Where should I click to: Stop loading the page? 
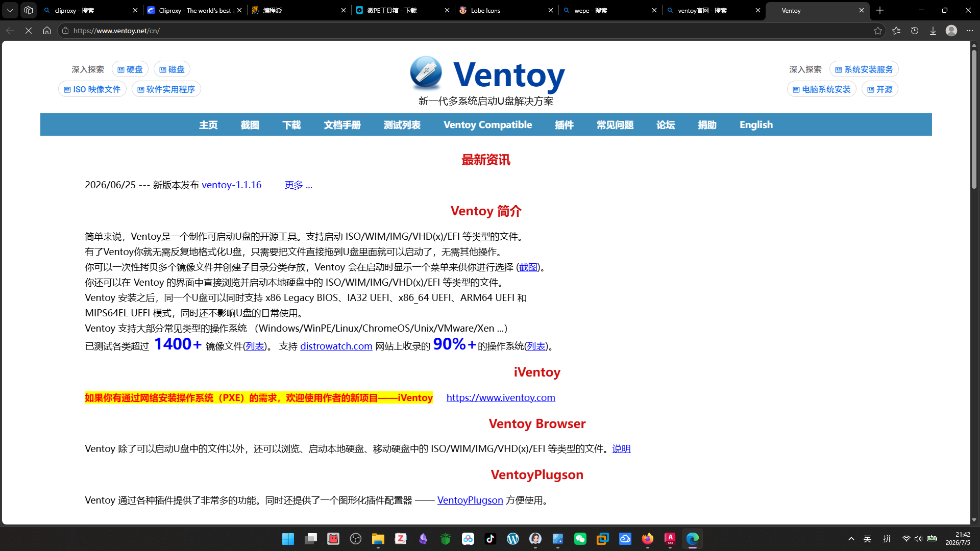point(29,31)
